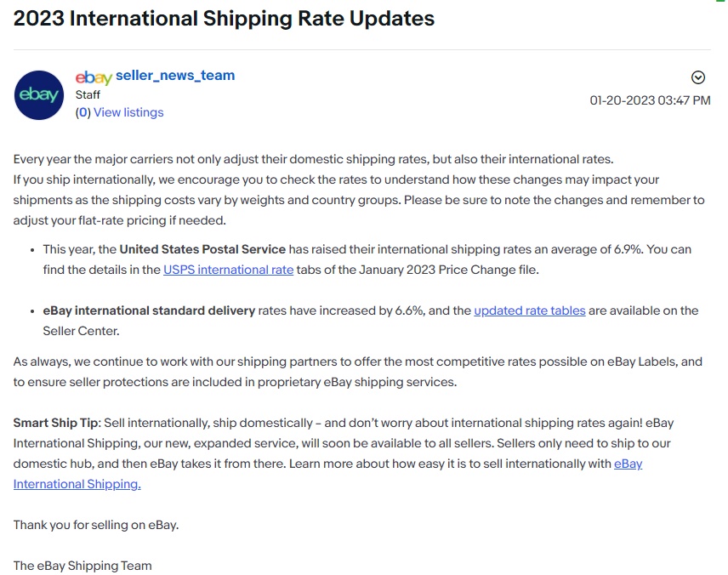Open the seller_news_team profile
This screenshot has width=728, height=575.
pos(176,75)
